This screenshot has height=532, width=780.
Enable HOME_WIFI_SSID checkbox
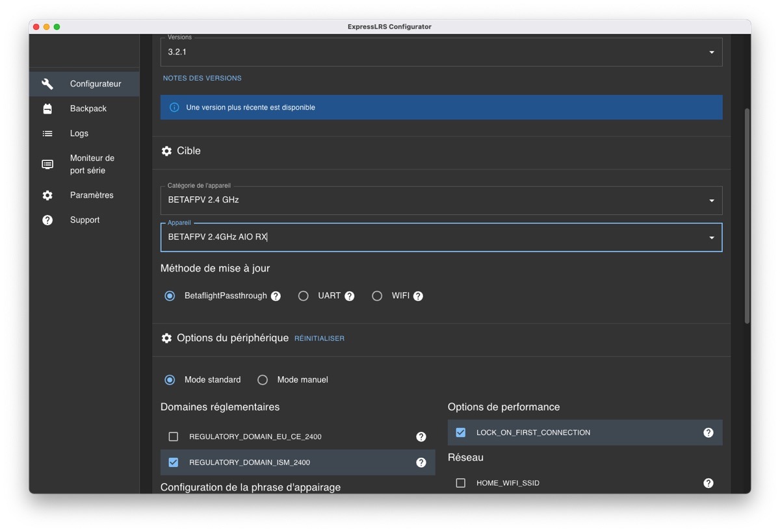click(461, 483)
